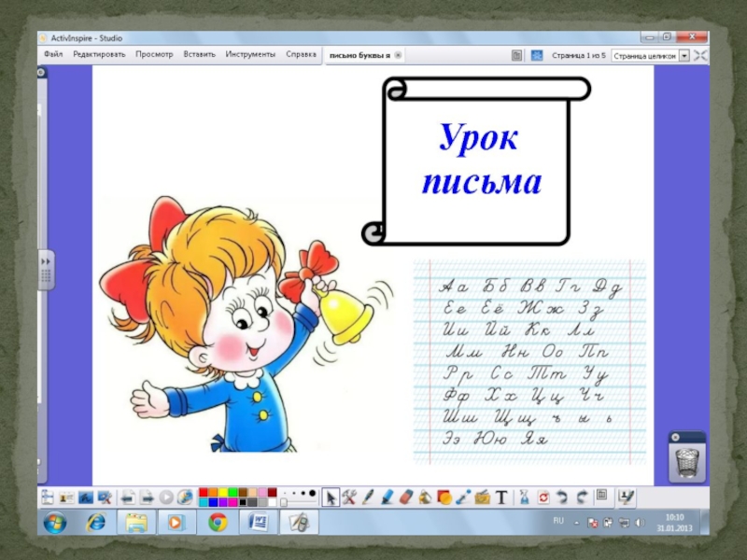Open the Shape tool
This screenshot has width=747, height=560.
point(444,497)
